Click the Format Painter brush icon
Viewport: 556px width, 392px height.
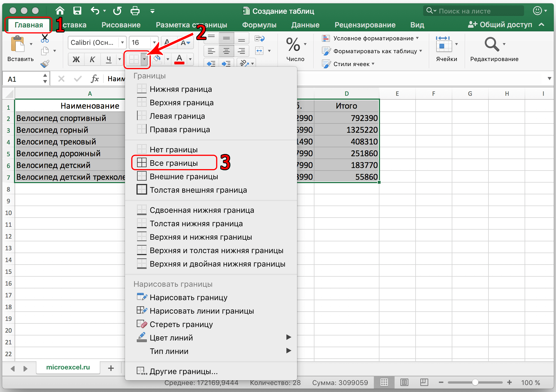tap(45, 64)
